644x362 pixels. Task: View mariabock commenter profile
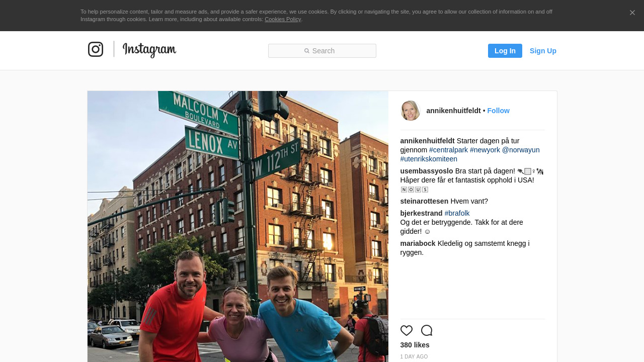pyautogui.click(x=418, y=243)
